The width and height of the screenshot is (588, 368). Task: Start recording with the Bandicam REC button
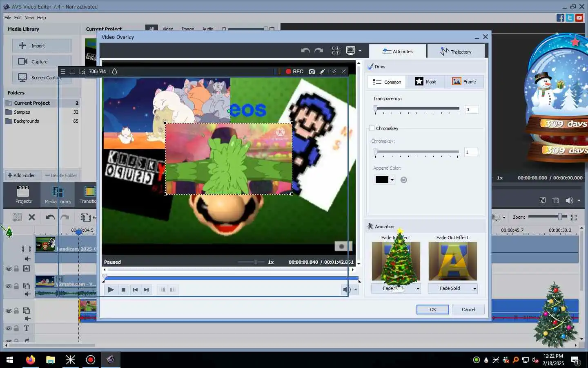(x=294, y=71)
